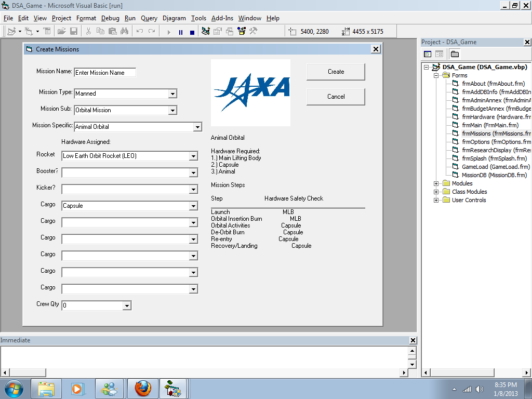Click the Mission Name text field
Screen dimensions: 532x399
coord(105,73)
